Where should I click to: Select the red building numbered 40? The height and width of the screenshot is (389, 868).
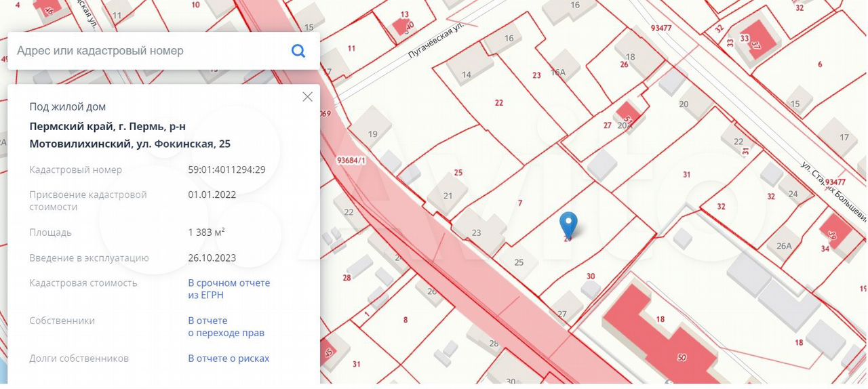(407, 25)
